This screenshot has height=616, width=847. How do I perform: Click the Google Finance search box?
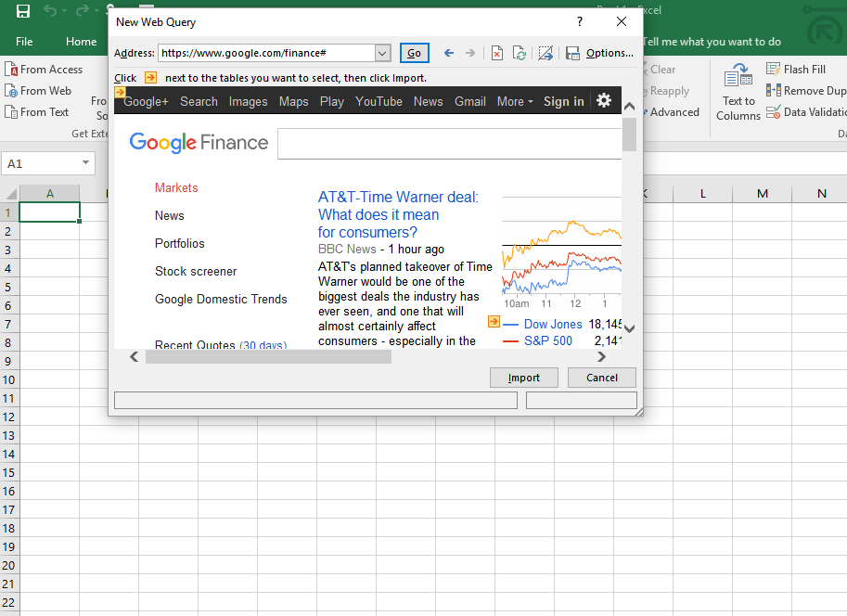click(449, 144)
